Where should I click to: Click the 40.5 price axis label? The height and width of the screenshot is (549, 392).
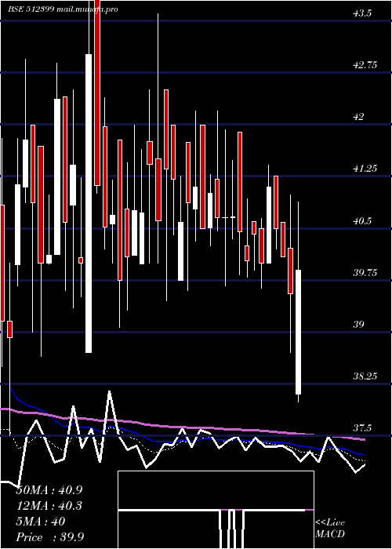362,220
